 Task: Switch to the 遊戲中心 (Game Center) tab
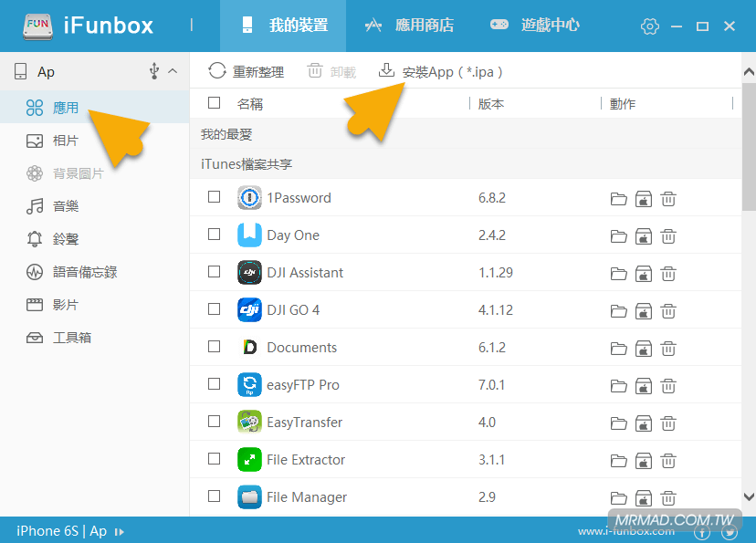[534, 26]
